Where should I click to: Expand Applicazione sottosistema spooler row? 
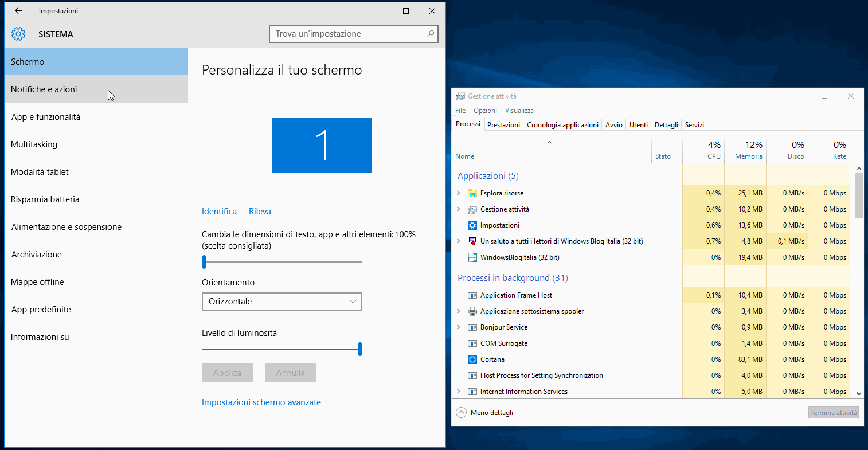tap(459, 311)
